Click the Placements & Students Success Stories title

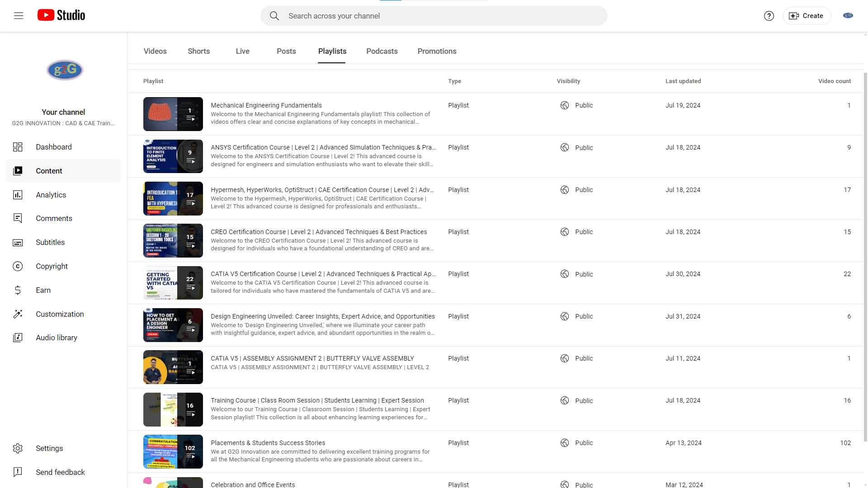(268, 443)
